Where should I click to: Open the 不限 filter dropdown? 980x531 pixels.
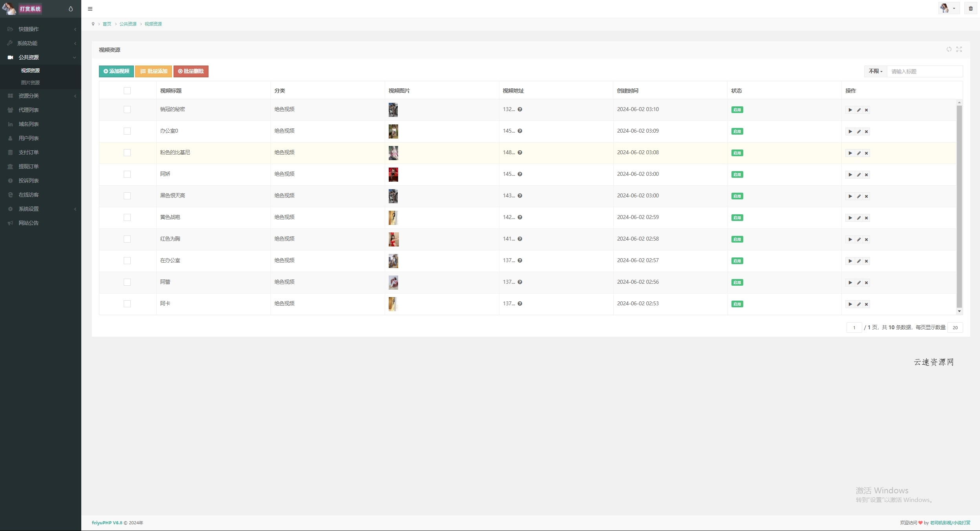click(875, 71)
